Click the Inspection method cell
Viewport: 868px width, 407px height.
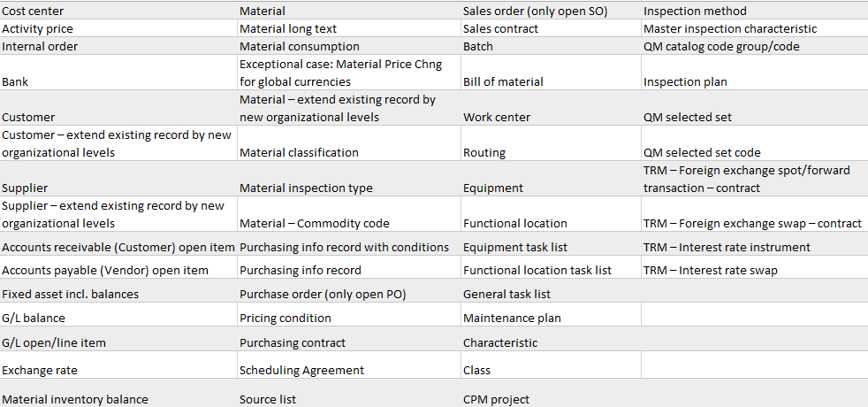tap(695, 11)
